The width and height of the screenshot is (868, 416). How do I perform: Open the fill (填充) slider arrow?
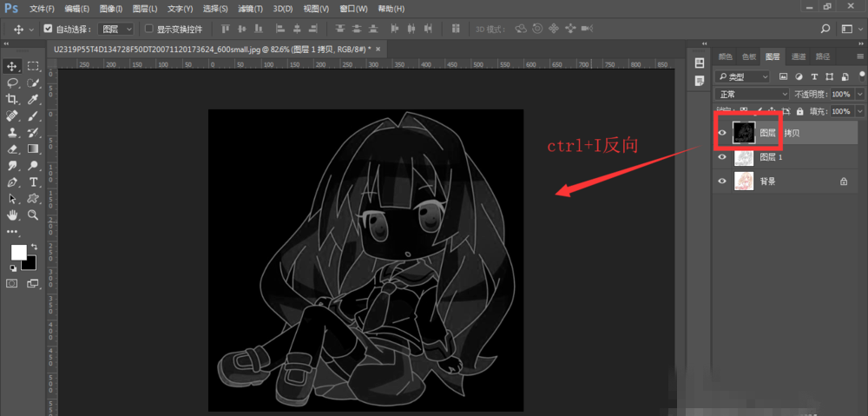coord(859,111)
